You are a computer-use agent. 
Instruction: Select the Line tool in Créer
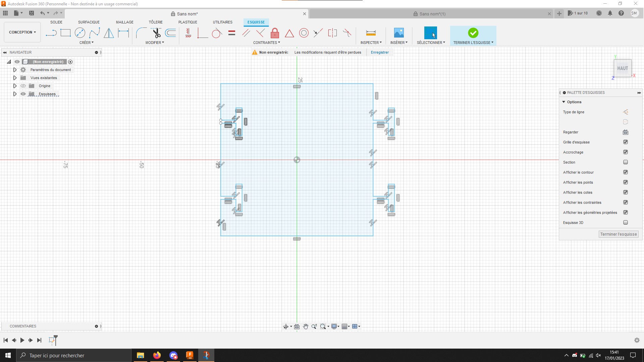click(x=51, y=33)
